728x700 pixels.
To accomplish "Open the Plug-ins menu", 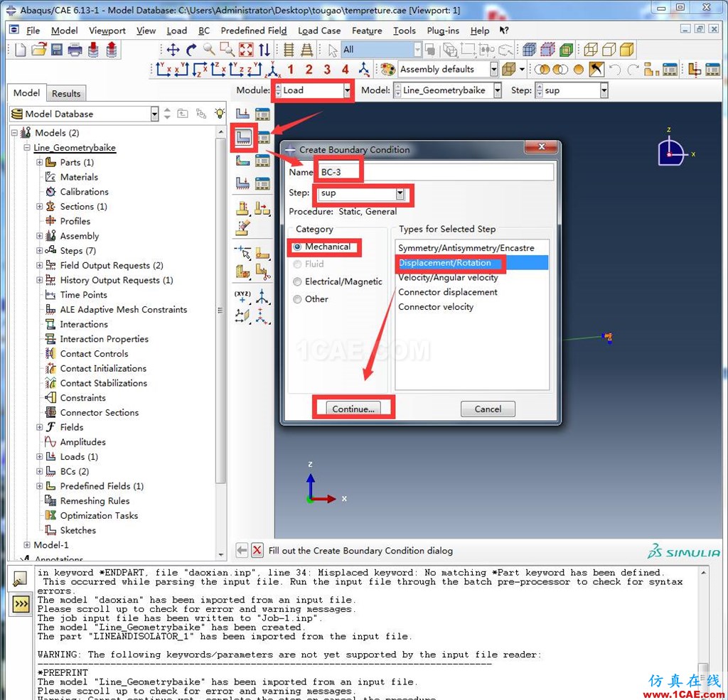I will 442,31.
